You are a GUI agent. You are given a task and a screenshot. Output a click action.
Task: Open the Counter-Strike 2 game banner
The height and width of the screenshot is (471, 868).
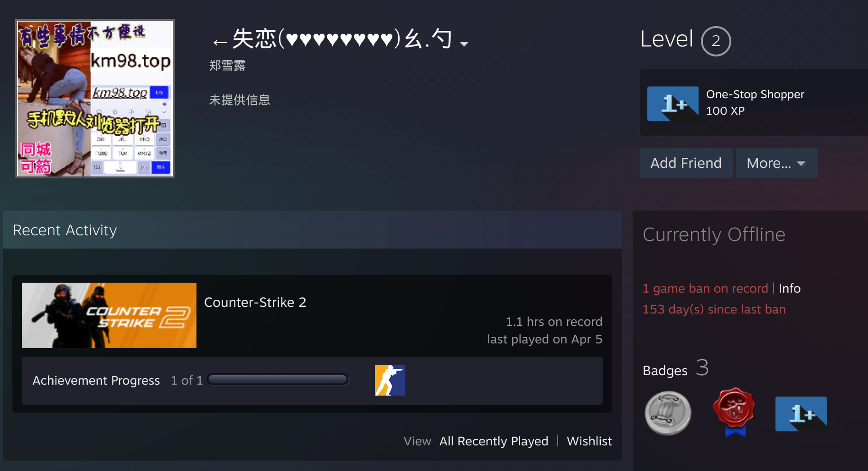click(109, 315)
